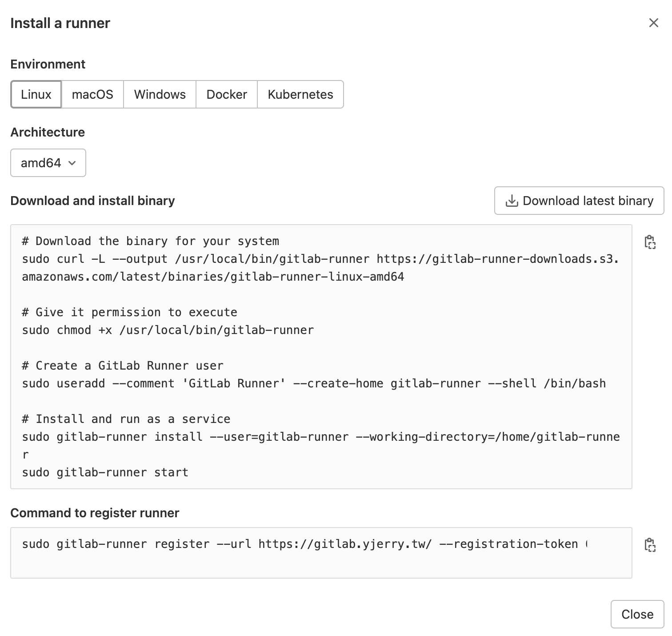Switch to the macOS environment
This screenshot has height=636, width=672.
[92, 94]
